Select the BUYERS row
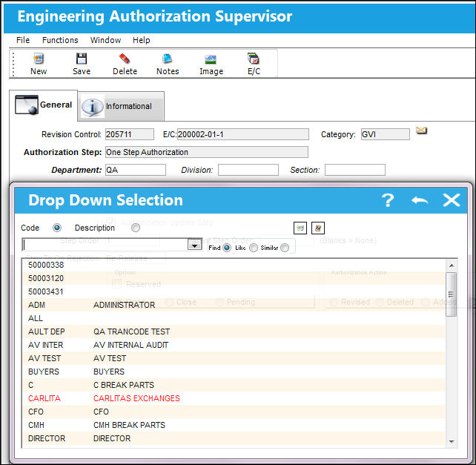Image resolution: width=476 pixels, height=465 pixels. (234, 372)
